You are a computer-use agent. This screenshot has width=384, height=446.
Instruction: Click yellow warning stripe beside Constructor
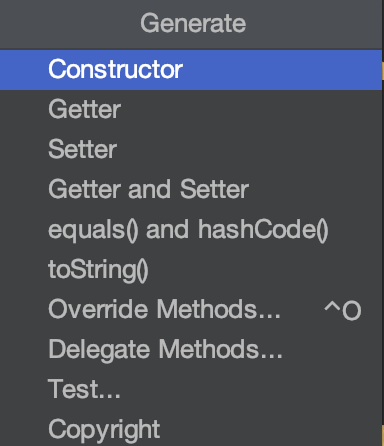pos(383,71)
